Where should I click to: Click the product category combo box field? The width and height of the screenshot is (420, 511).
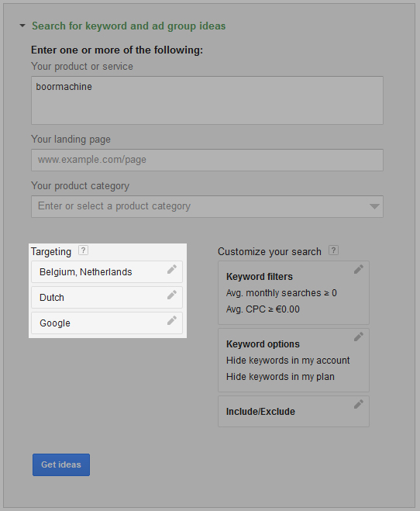click(x=207, y=206)
